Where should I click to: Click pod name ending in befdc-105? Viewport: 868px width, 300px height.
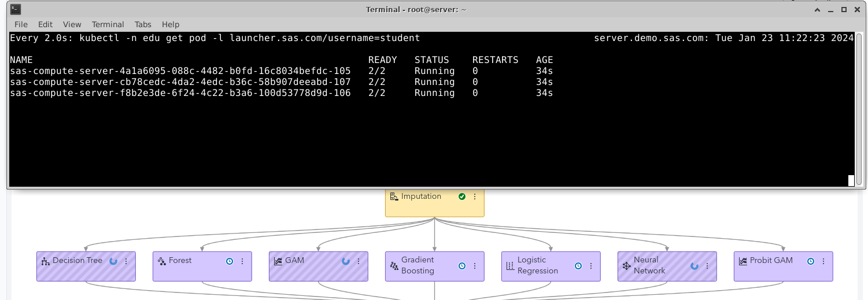coord(180,71)
